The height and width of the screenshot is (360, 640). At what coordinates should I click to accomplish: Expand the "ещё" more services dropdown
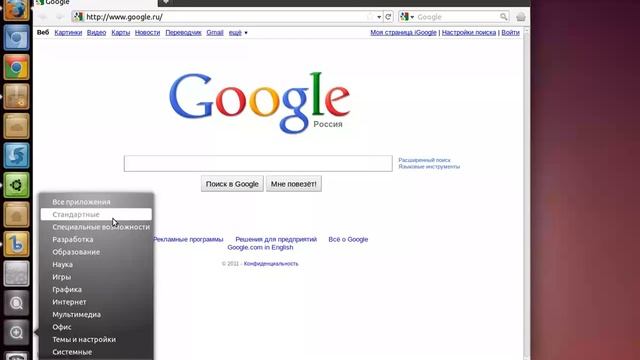238,33
